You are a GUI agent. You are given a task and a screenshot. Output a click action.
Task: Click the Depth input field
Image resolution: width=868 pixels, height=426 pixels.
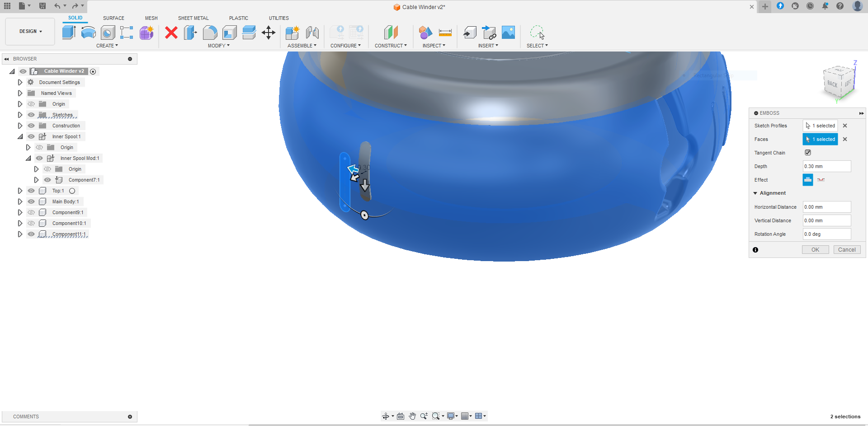coord(827,166)
